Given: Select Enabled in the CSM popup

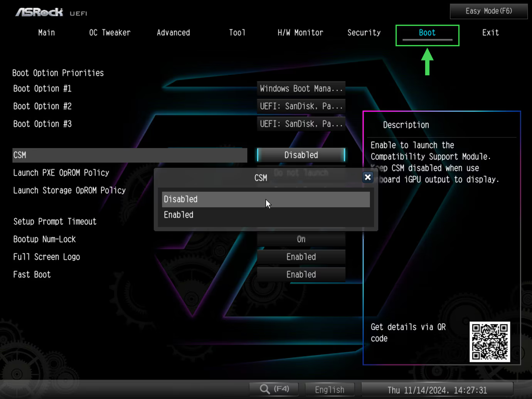Looking at the screenshot, I should click(x=265, y=215).
